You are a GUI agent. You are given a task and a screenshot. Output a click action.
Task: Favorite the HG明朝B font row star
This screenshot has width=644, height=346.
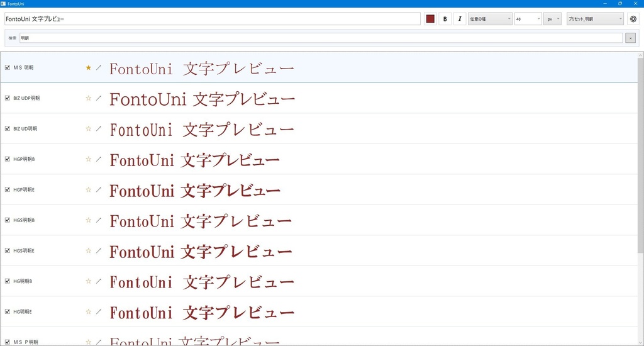click(x=88, y=281)
